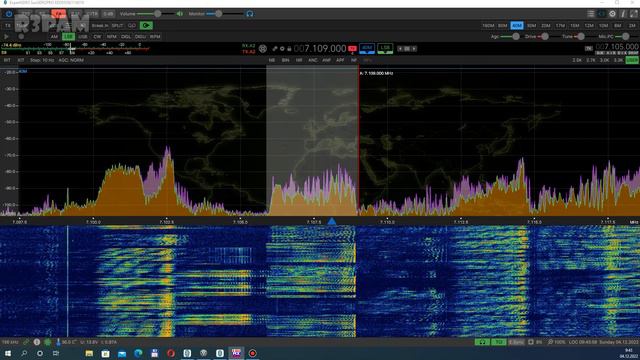
Task: Switch to 40M band tab
Action: coord(517,25)
